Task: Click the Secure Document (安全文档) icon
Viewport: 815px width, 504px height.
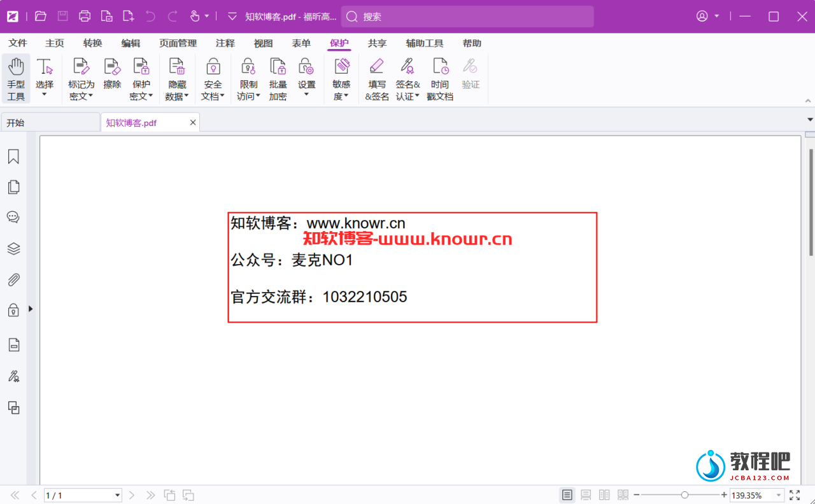Action: coord(213,66)
